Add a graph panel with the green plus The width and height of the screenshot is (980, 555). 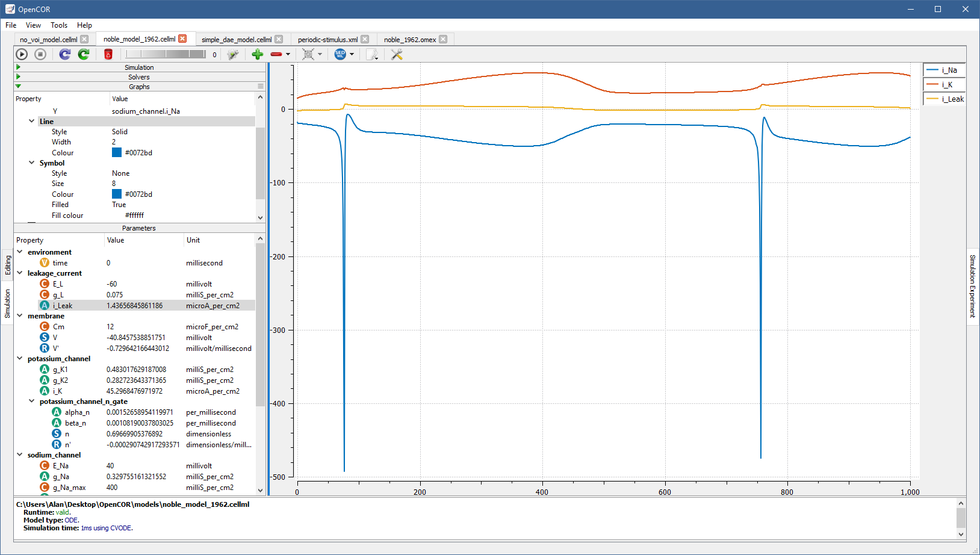click(x=258, y=54)
